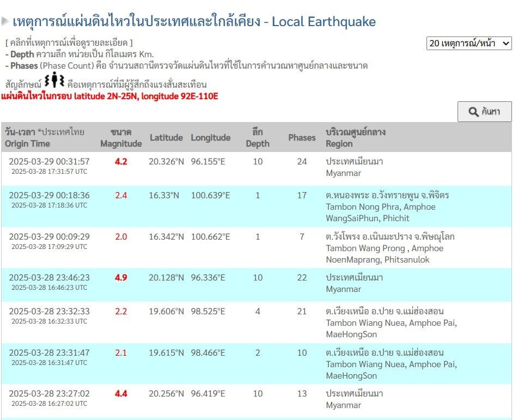Click the Magnitude column header
518x420 pixels.
(x=121, y=138)
